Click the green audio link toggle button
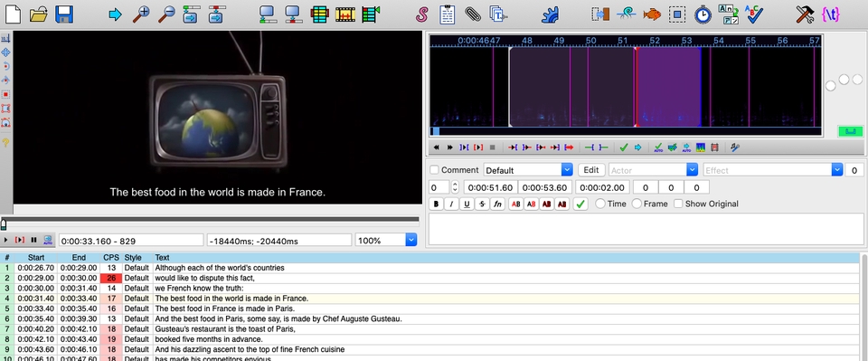The image size is (868, 361). coord(850,131)
